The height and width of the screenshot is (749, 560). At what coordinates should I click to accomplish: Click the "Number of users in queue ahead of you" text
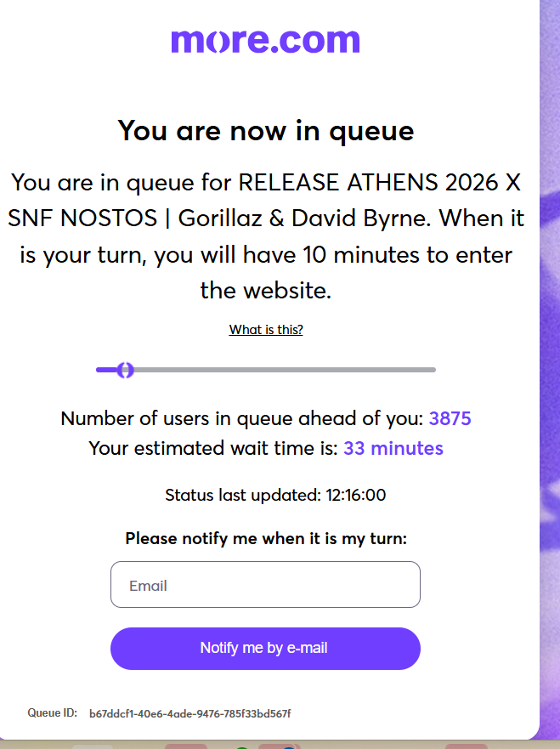(x=241, y=418)
